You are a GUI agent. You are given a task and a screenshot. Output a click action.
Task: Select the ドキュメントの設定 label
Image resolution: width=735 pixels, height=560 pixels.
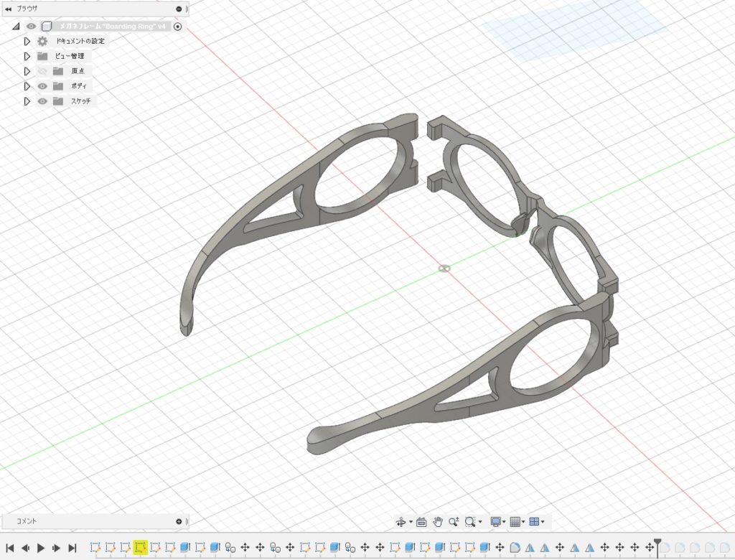[80, 41]
